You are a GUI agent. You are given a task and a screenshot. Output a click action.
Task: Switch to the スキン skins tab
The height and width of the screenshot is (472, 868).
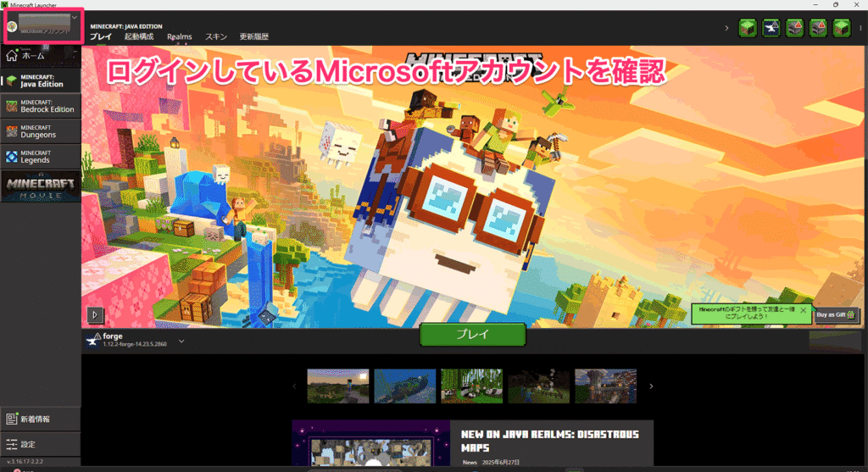[x=216, y=36]
